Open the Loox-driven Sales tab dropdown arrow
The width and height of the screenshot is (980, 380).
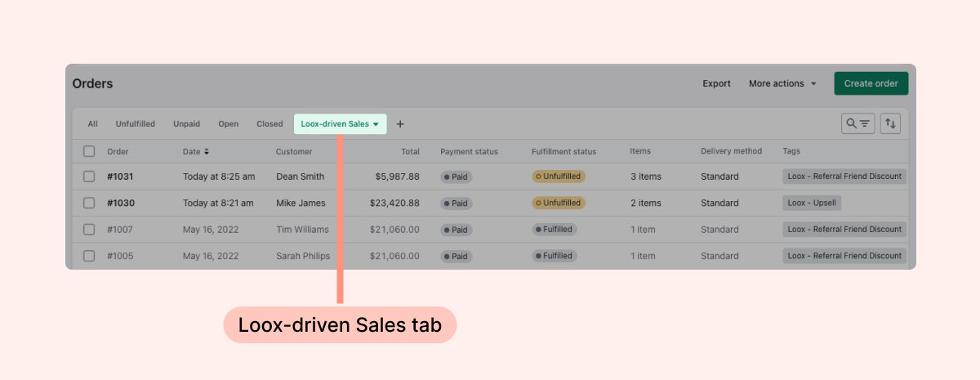point(376,124)
